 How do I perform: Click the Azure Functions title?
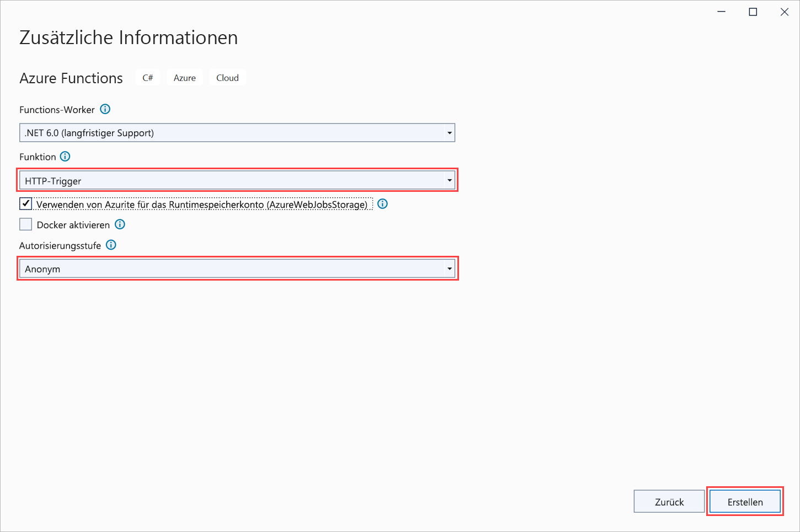click(71, 78)
